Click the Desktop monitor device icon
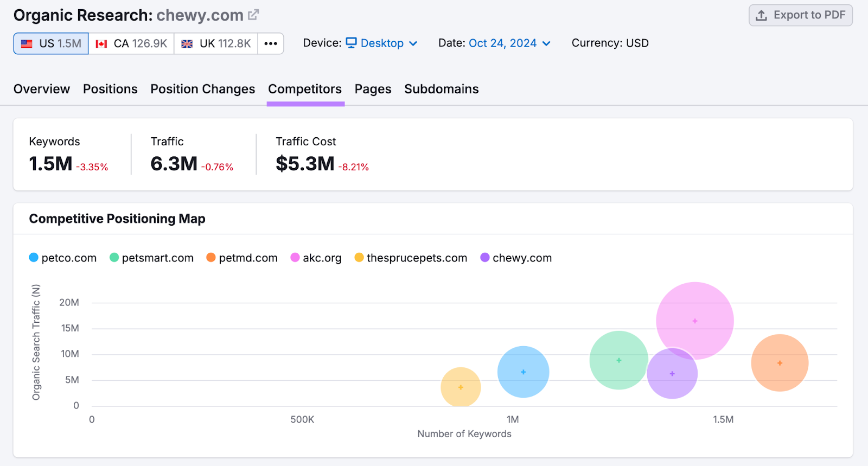This screenshot has width=868, height=466. (x=352, y=43)
